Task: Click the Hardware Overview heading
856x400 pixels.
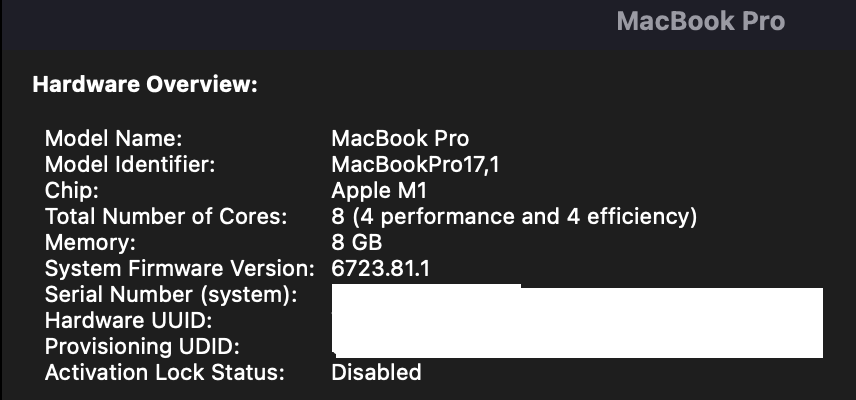Action: [145, 85]
